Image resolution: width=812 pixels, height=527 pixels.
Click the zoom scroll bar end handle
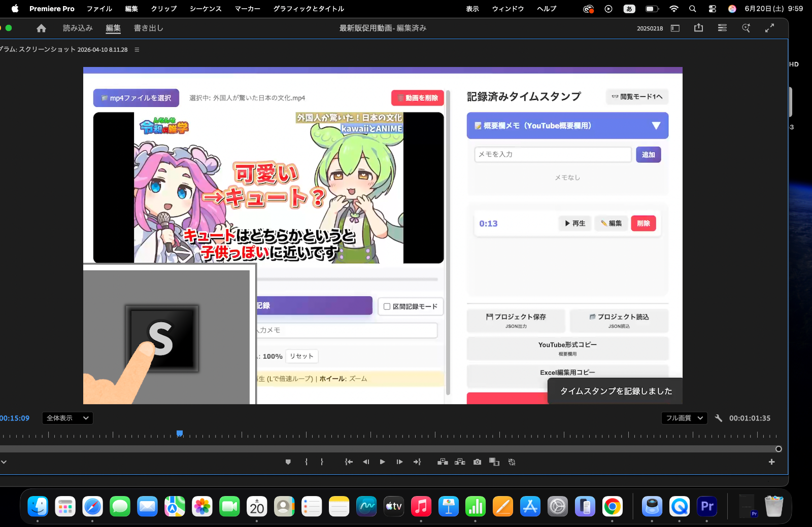coord(779,449)
